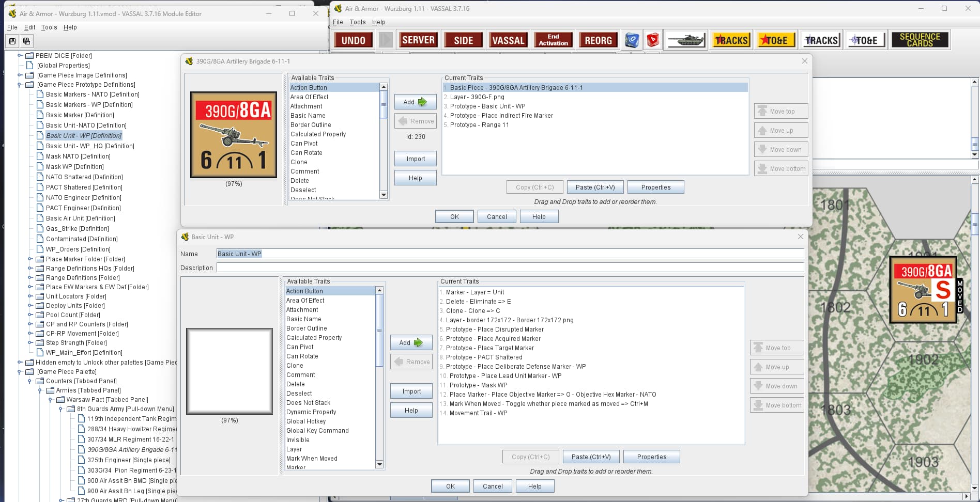Image resolution: width=980 pixels, height=502 pixels.
Task: Click scroll-down arrow of Basic Unit Available Traits
Action: (379, 464)
